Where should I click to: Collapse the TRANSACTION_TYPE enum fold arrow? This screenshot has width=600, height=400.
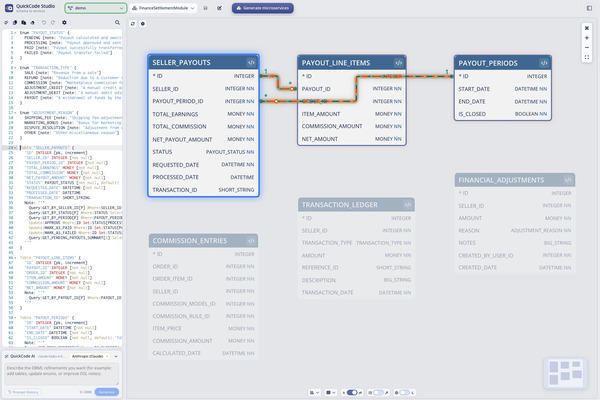pyautogui.click(x=15, y=68)
